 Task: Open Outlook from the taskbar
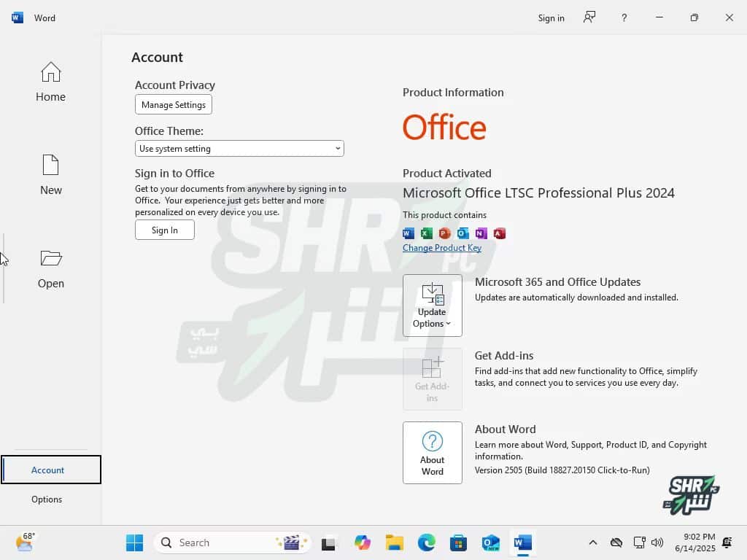491,542
